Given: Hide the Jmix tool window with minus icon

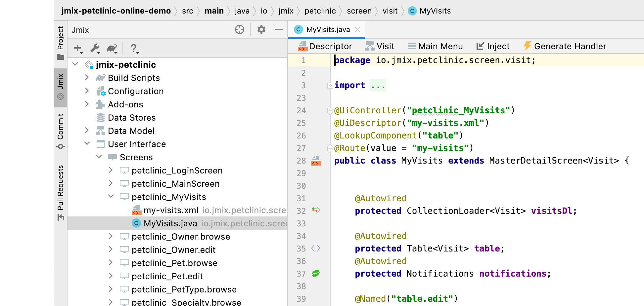Looking at the screenshot, I should point(279,30).
